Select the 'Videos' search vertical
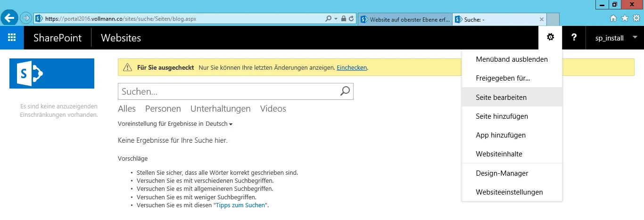 [x=273, y=109]
